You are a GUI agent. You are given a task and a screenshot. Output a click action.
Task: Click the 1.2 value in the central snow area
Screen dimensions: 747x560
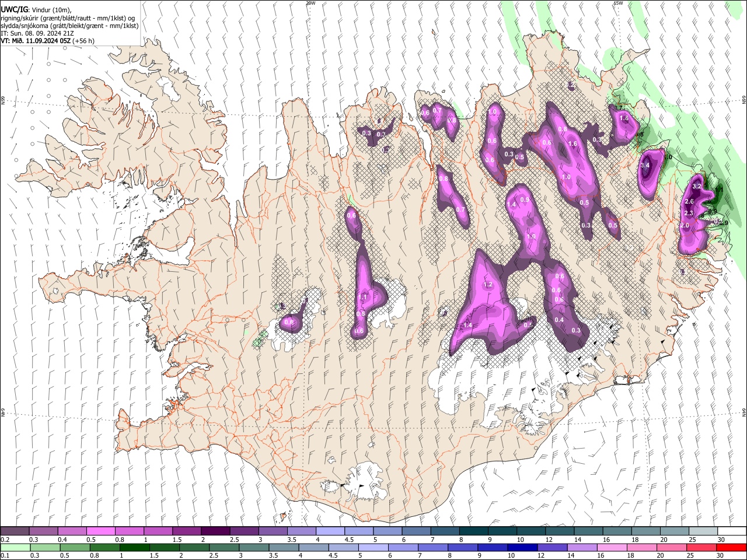click(488, 285)
